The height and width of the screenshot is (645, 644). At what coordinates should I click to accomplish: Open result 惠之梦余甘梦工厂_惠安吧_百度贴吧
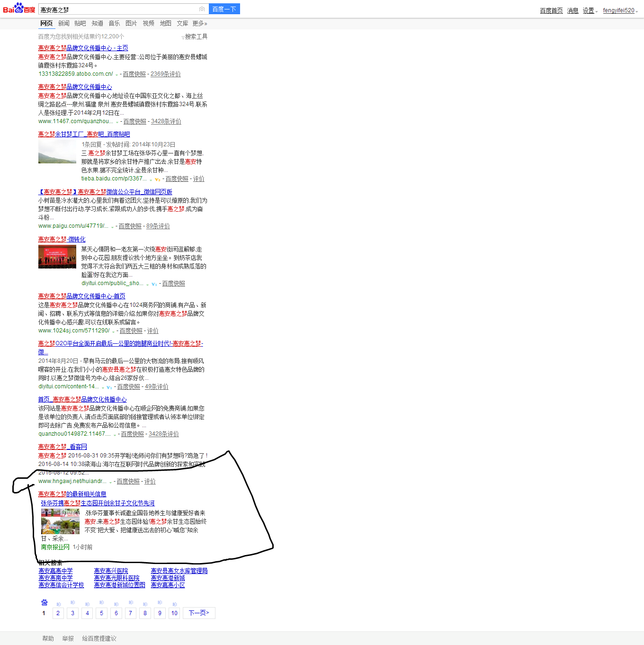(84, 134)
